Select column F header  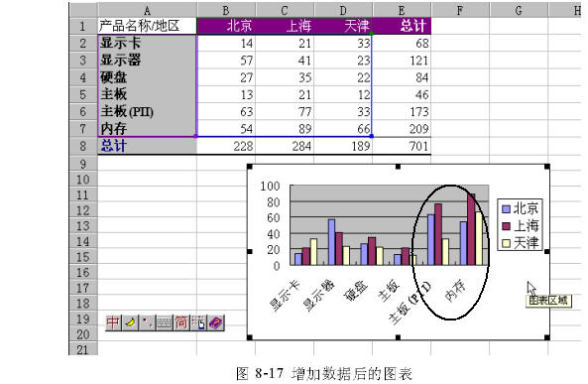click(x=460, y=10)
